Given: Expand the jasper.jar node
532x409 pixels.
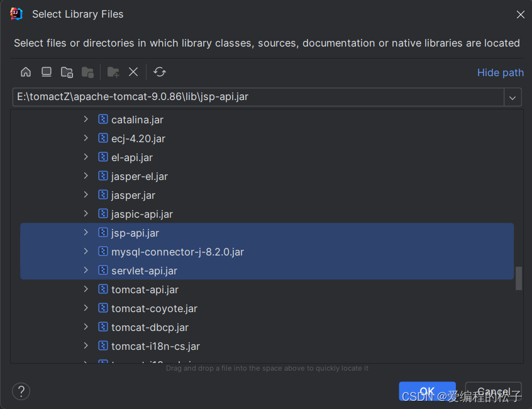Looking at the screenshot, I should 86,195.
